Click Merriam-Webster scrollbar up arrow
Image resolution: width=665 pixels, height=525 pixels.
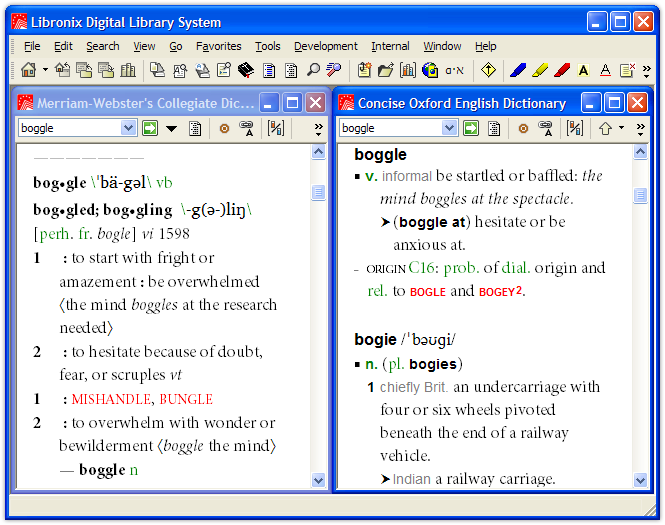click(x=318, y=151)
